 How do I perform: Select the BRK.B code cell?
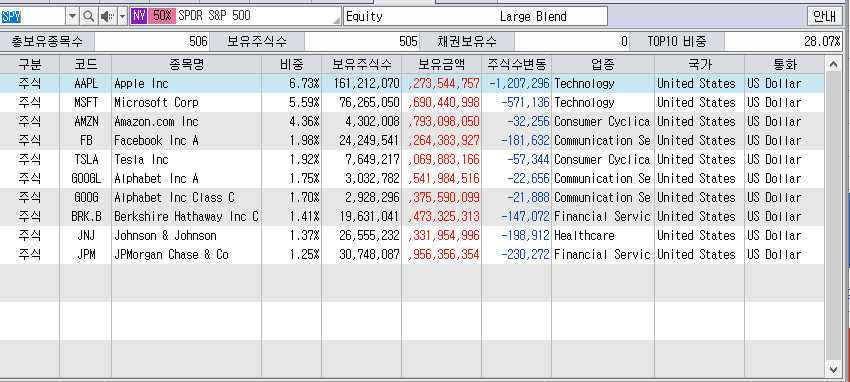86,216
